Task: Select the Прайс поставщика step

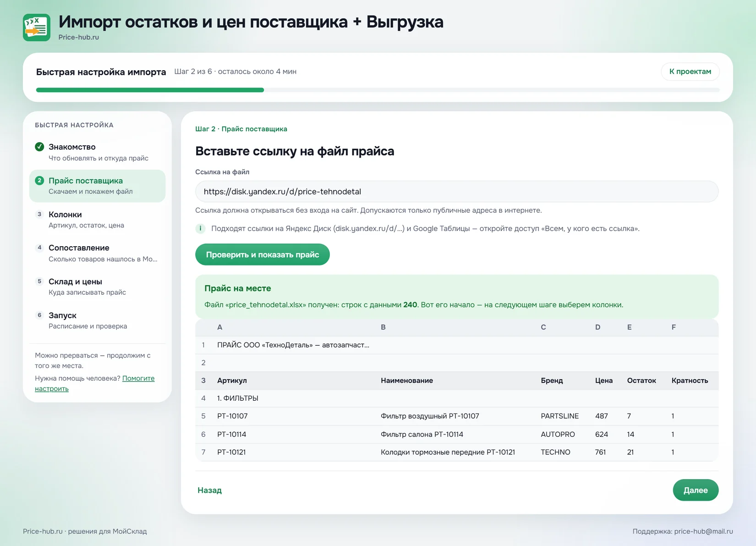Action: (x=97, y=186)
